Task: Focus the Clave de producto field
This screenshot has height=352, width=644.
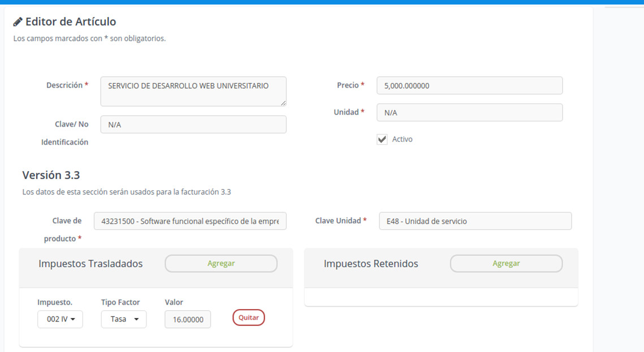Action: tap(190, 221)
